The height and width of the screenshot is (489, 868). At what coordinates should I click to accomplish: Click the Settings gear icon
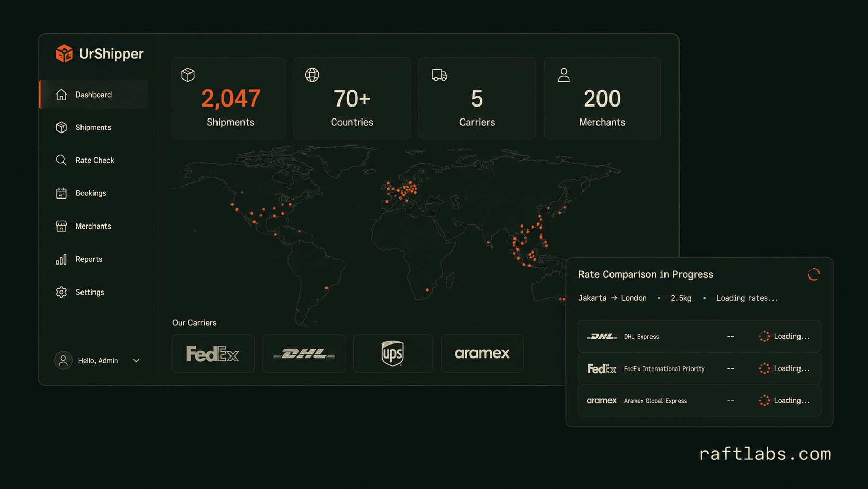tap(61, 292)
